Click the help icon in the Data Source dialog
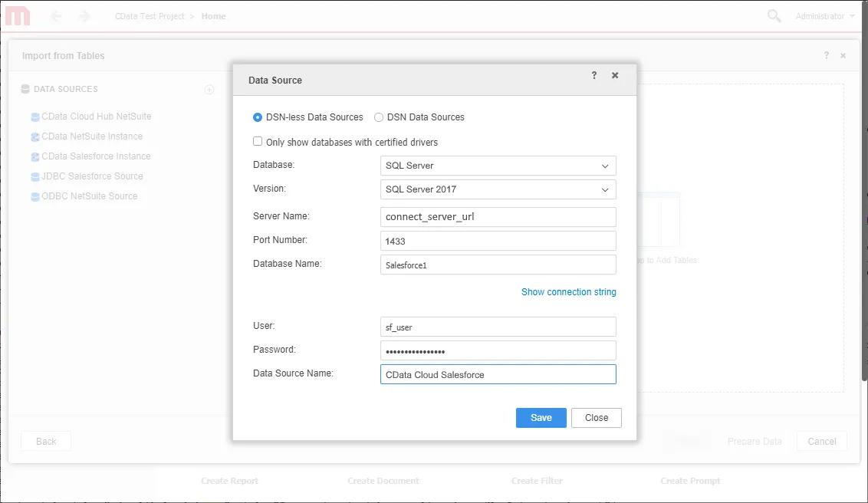Screen dimensions: 868x503 click(x=593, y=75)
